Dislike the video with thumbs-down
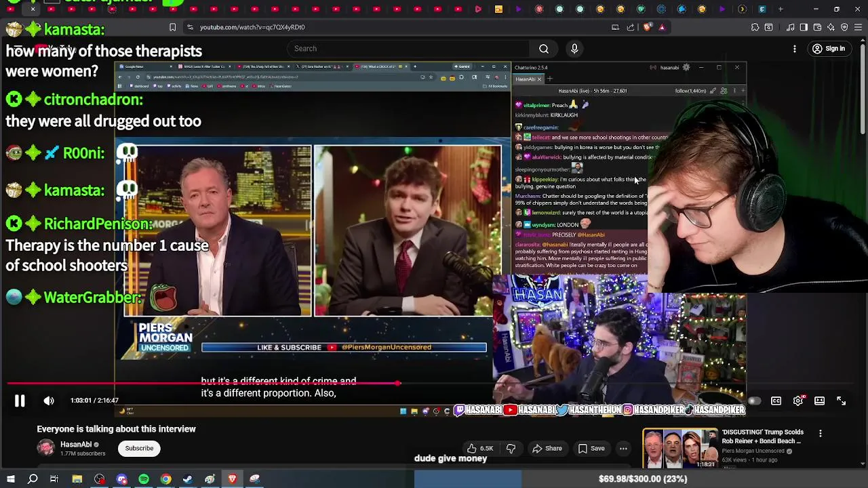The height and width of the screenshot is (488, 868). click(x=511, y=448)
